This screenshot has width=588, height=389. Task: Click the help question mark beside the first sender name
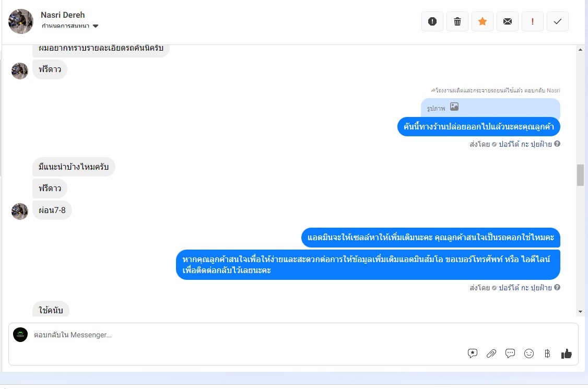[557, 144]
